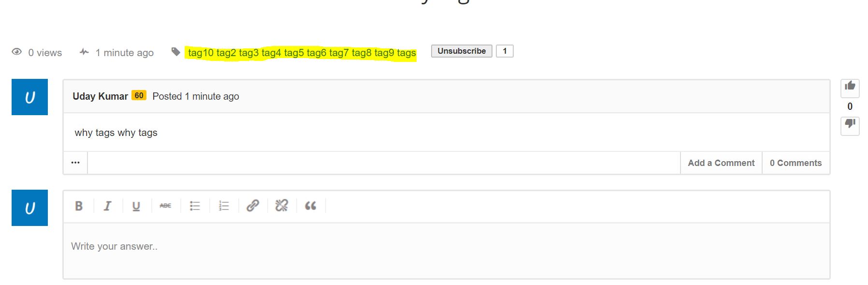Image resolution: width=868 pixels, height=285 pixels.
Task: Apply strikethrough formatting with ABC icon
Action: [165, 206]
